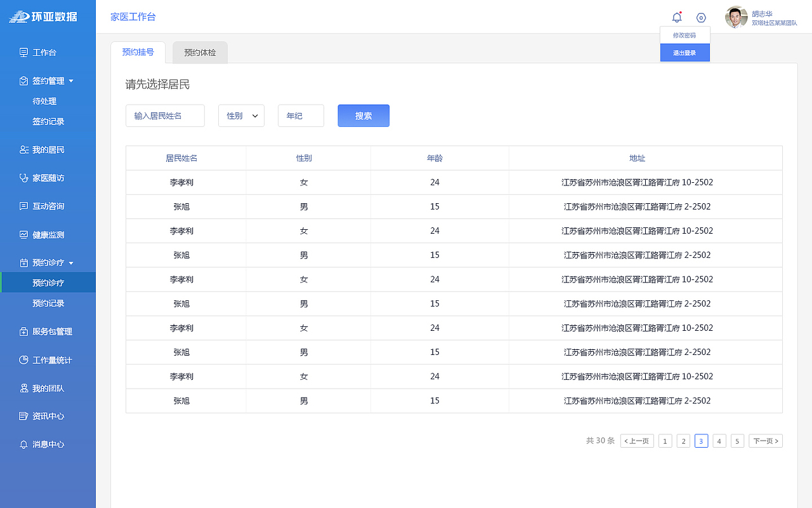The height and width of the screenshot is (508, 812).
Task: Open the 签约记录 submenu item
Action: click(x=48, y=121)
